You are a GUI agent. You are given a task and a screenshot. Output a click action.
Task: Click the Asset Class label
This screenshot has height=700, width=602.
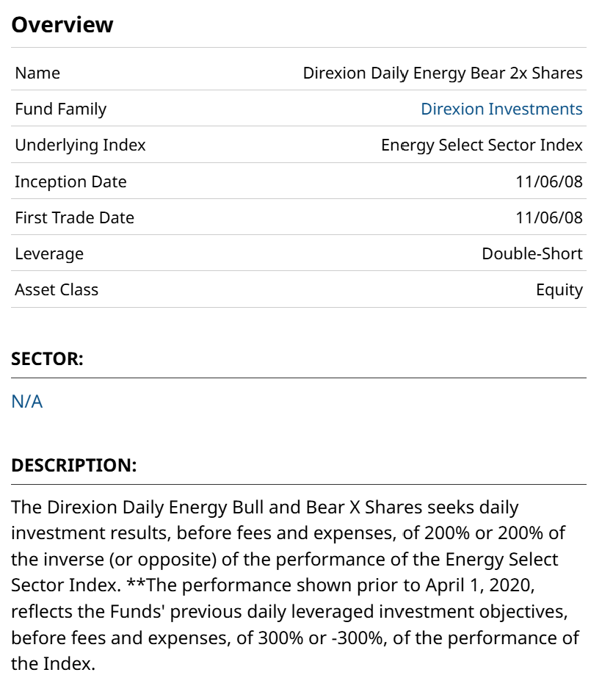(x=57, y=289)
